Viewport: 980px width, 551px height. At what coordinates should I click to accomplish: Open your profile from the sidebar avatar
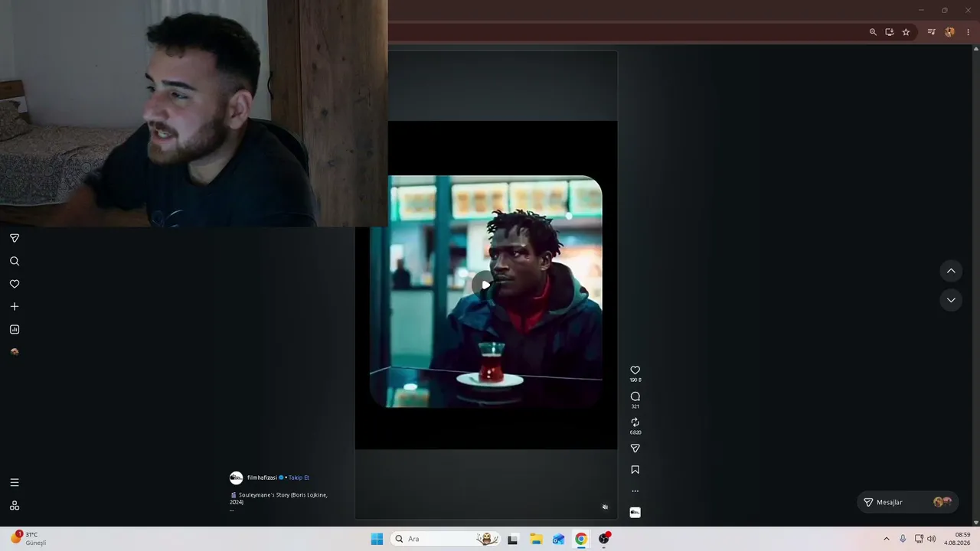(15, 352)
